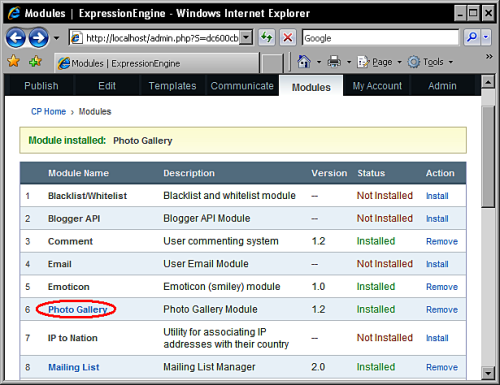The height and width of the screenshot is (385, 500).
Task: Open the Admin navigation tab
Action: pos(442,86)
